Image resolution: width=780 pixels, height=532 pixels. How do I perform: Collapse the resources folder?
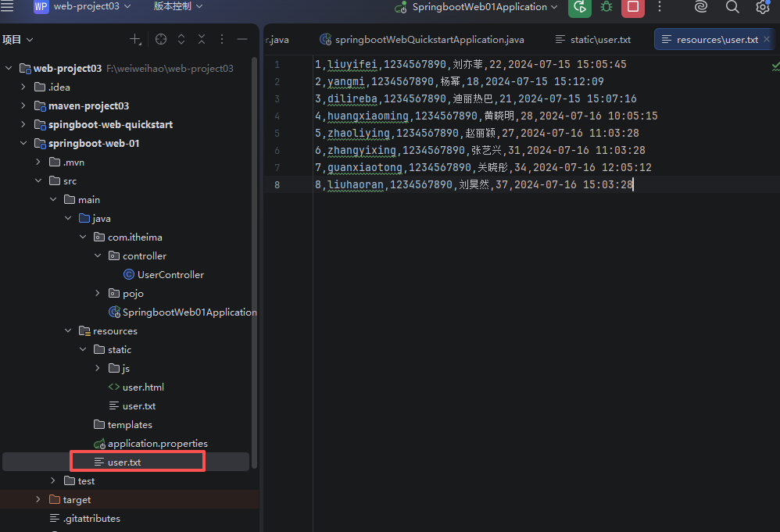pyautogui.click(x=68, y=330)
